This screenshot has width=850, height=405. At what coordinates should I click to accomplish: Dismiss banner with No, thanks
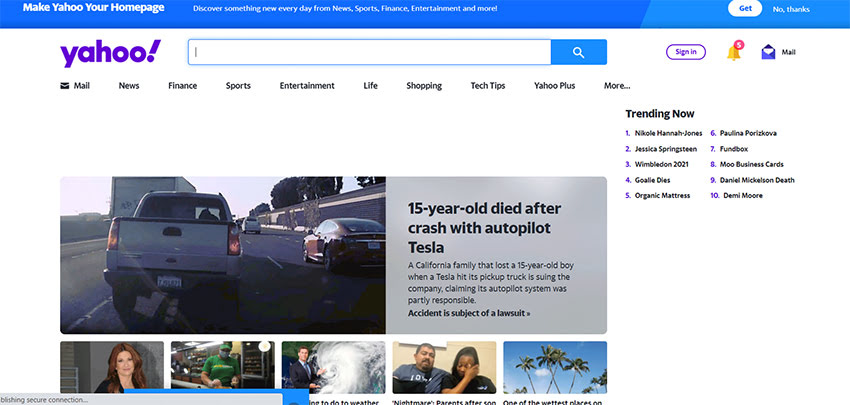[x=791, y=9]
